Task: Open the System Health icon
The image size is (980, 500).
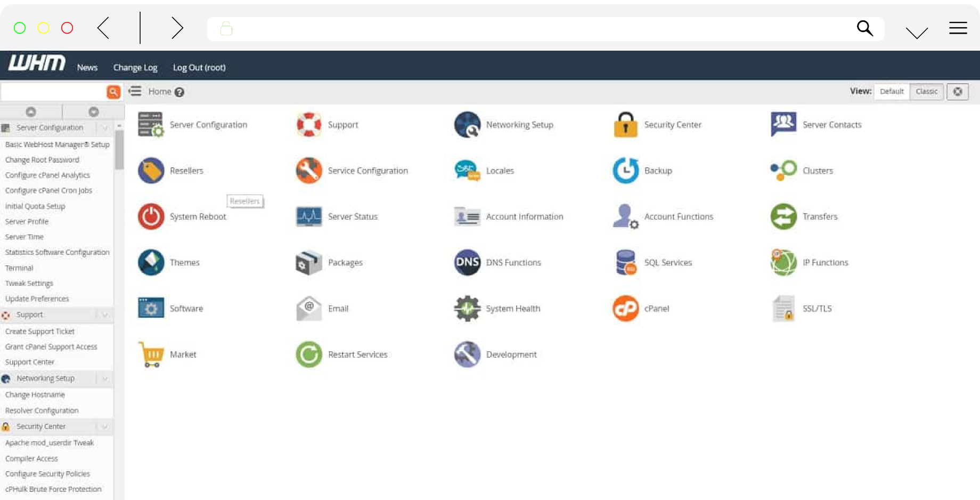Action: (467, 308)
